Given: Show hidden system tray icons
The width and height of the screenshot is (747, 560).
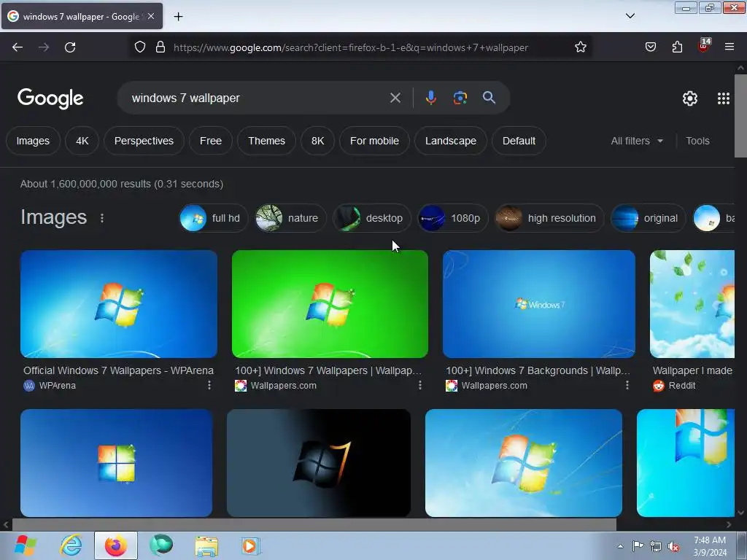Looking at the screenshot, I should 620,546.
